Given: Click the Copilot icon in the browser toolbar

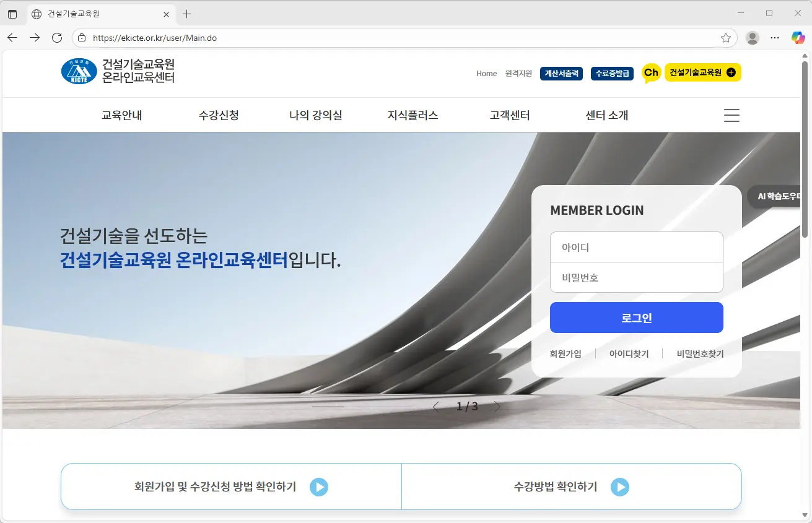Looking at the screenshot, I should coord(798,38).
